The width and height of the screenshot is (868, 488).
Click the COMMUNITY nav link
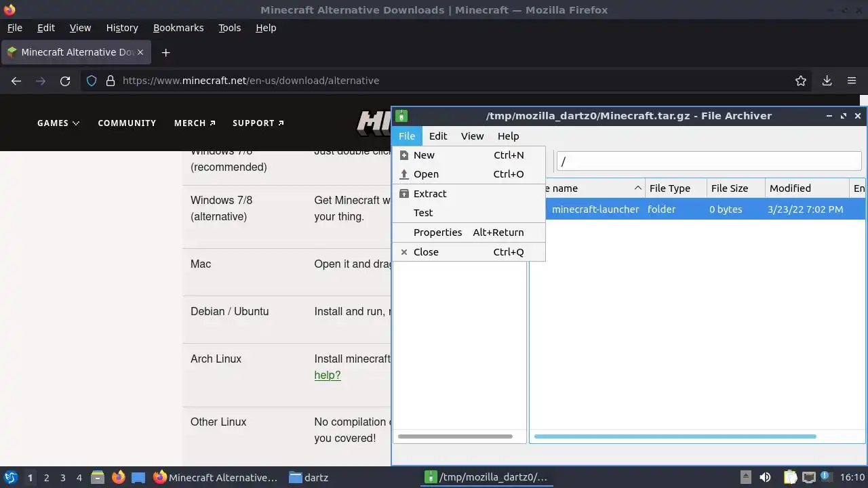pyautogui.click(x=127, y=123)
